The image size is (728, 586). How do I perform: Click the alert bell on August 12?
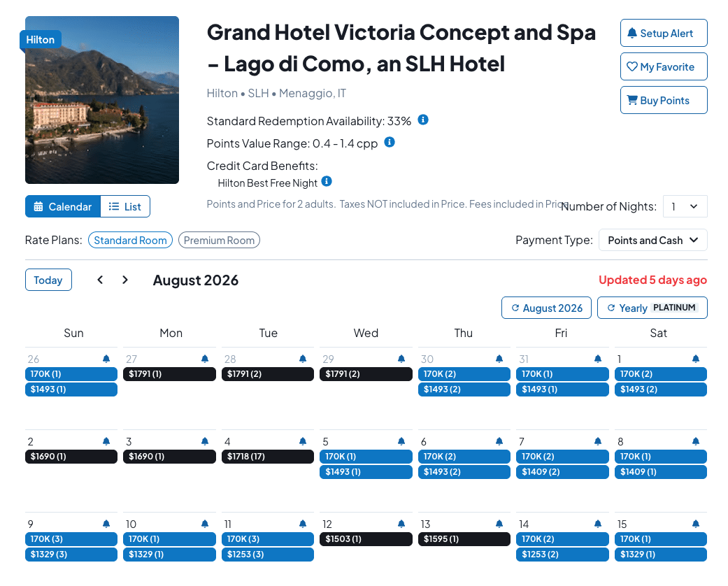401,524
